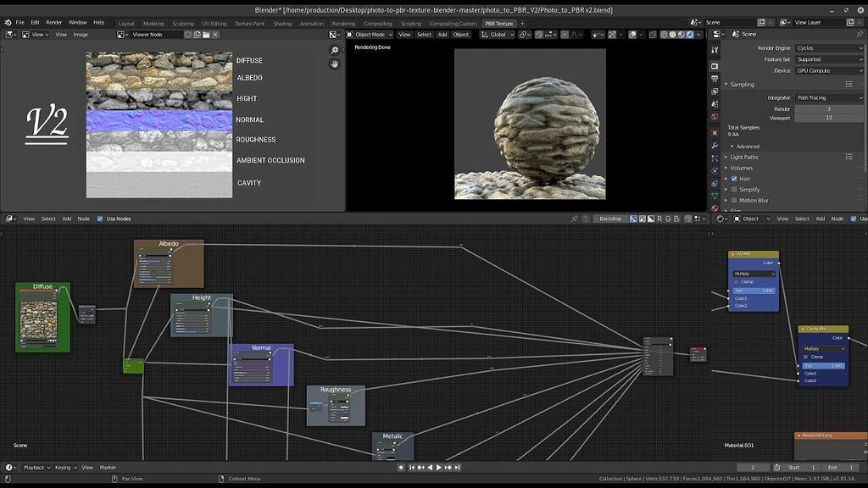This screenshot has height=488, width=868.
Task: Open the Render Engine dropdown showing Cycles
Action: (829, 48)
